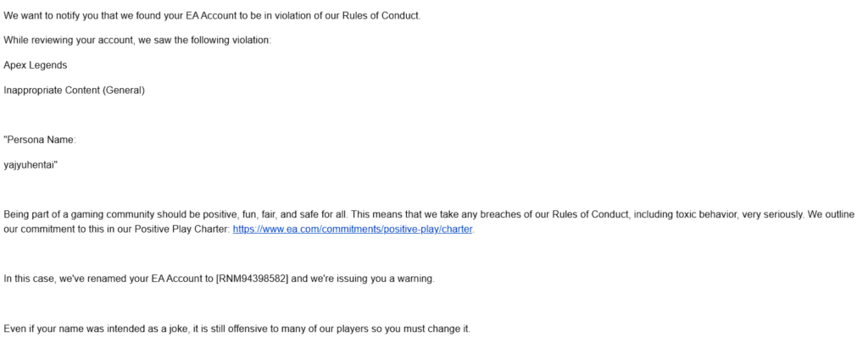The width and height of the screenshot is (868, 348).
Task: Click 'Even if your name was intended'
Action: click(x=71, y=329)
